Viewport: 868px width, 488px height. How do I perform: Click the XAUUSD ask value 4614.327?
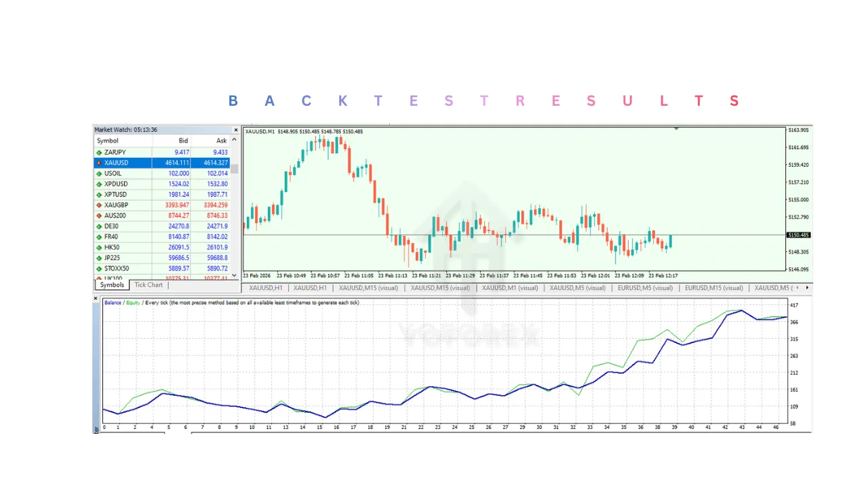pos(216,163)
